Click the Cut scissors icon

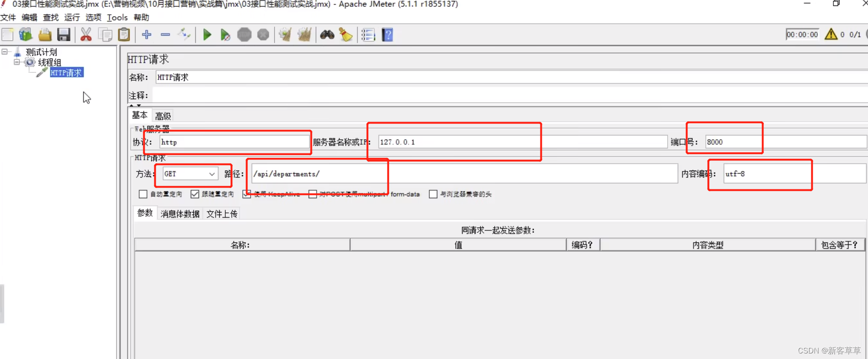coord(86,35)
